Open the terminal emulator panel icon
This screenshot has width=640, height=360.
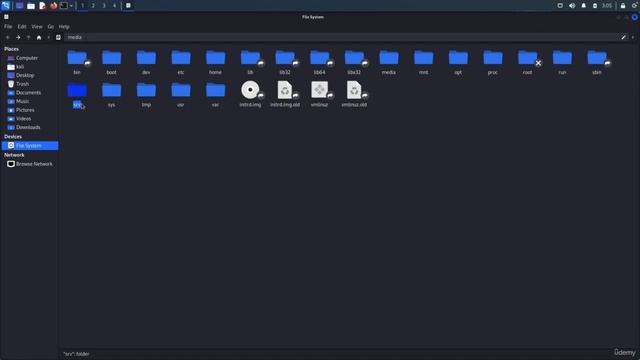(64, 6)
